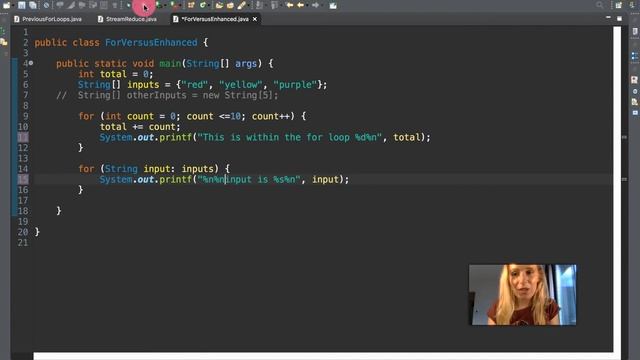This screenshot has width=640, height=360.
Task: Click the "purple" string literal
Action: tap(295, 84)
